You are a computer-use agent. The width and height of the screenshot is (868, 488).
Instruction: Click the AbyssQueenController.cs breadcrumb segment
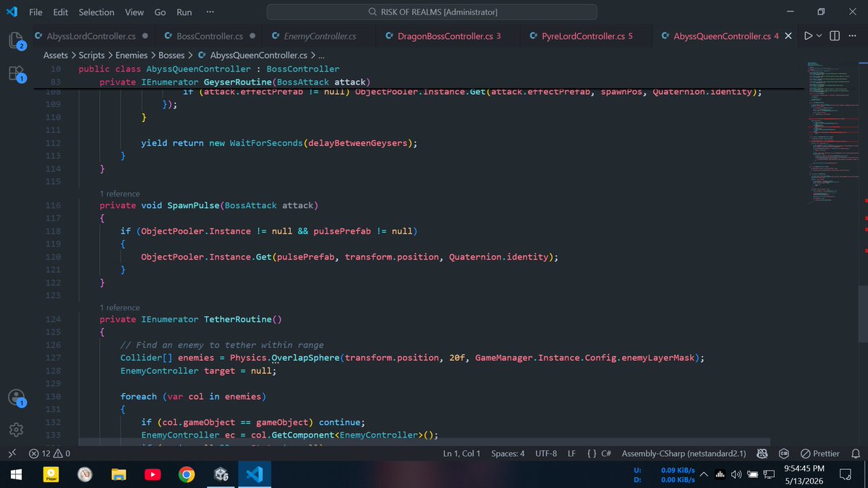click(x=252, y=55)
